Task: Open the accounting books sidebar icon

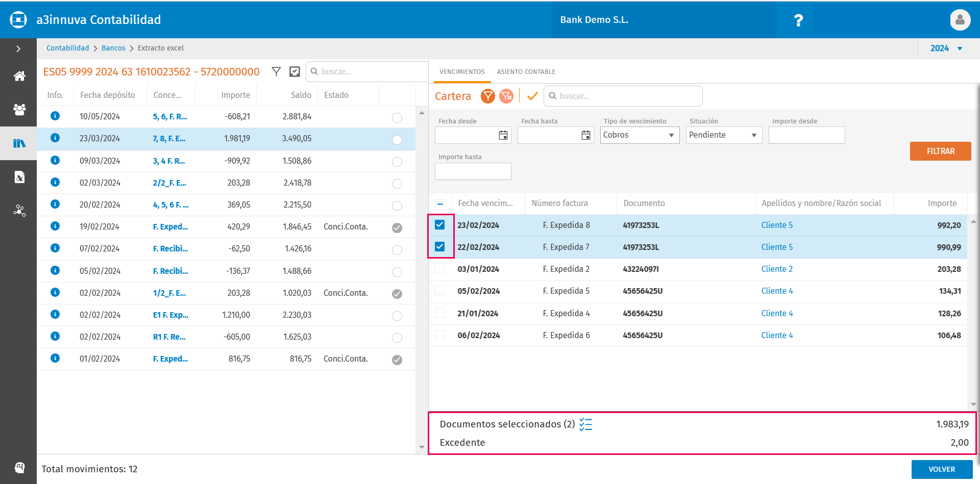Action: click(19, 143)
